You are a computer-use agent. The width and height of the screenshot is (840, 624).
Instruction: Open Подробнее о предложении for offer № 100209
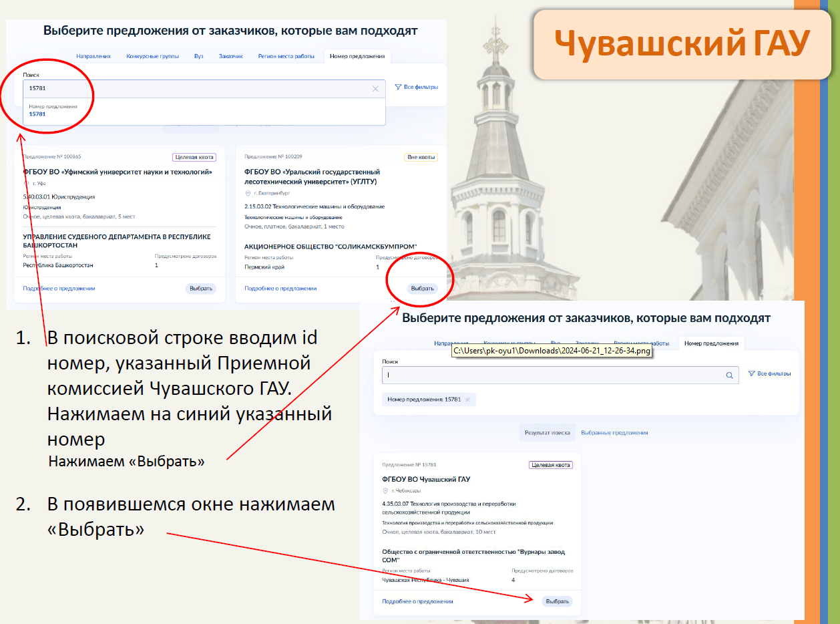280,289
